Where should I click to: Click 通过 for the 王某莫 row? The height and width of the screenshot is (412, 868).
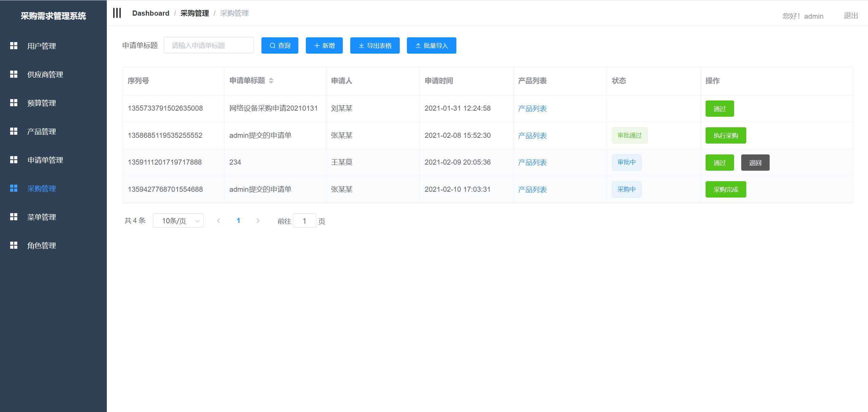click(x=719, y=163)
